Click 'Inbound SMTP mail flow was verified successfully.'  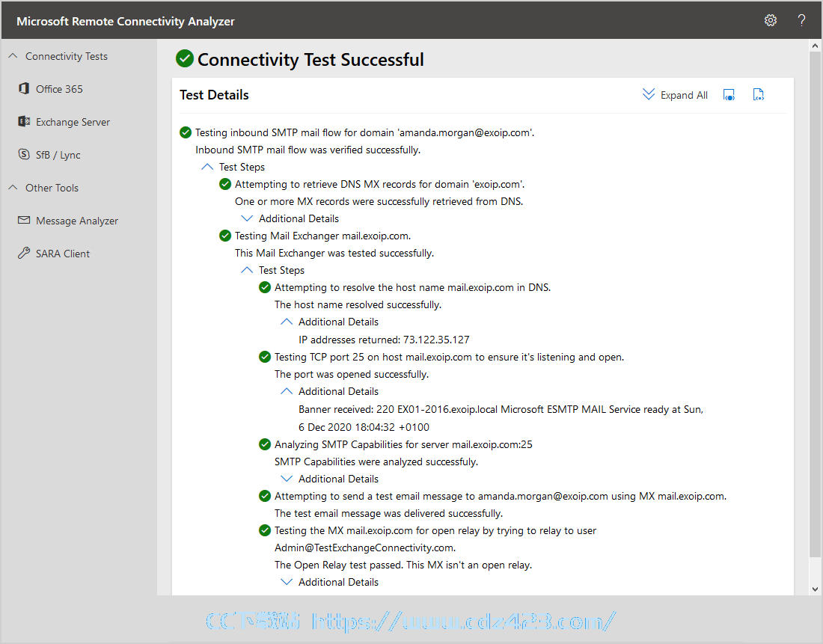(x=308, y=150)
